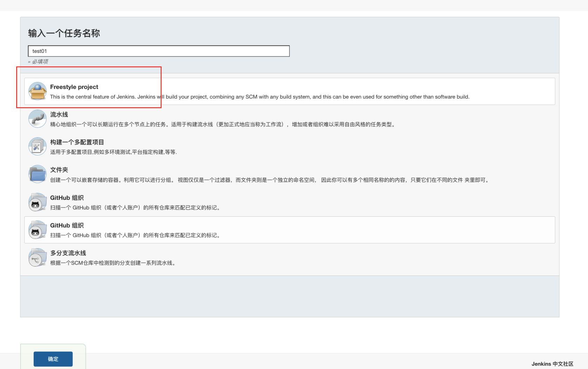588x369 pixels.
Task: Select the 构建一个多配置项目 title
Action: [x=77, y=142]
